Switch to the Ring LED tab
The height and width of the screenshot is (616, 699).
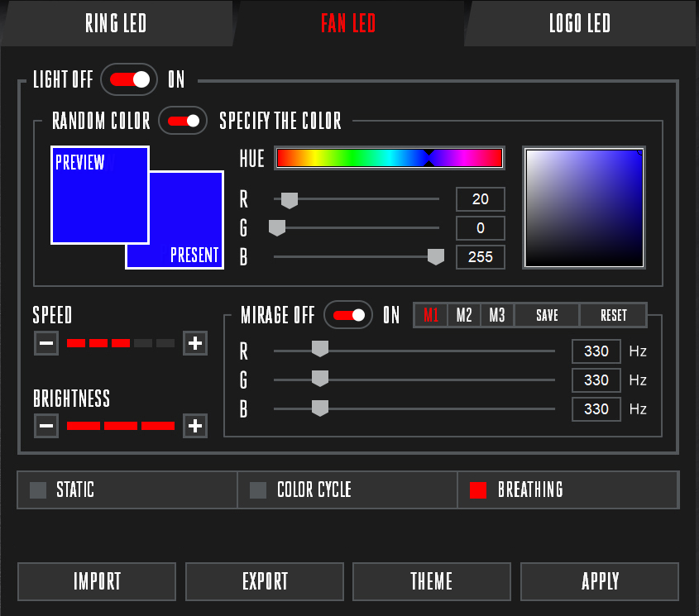[x=116, y=23]
